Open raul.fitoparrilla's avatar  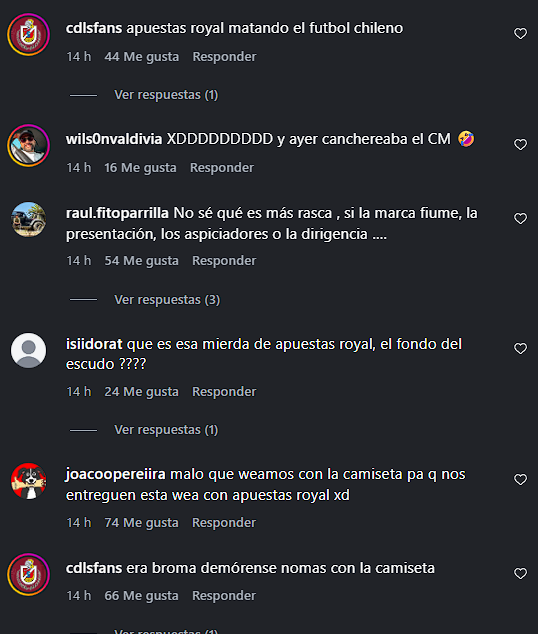pos(28,220)
